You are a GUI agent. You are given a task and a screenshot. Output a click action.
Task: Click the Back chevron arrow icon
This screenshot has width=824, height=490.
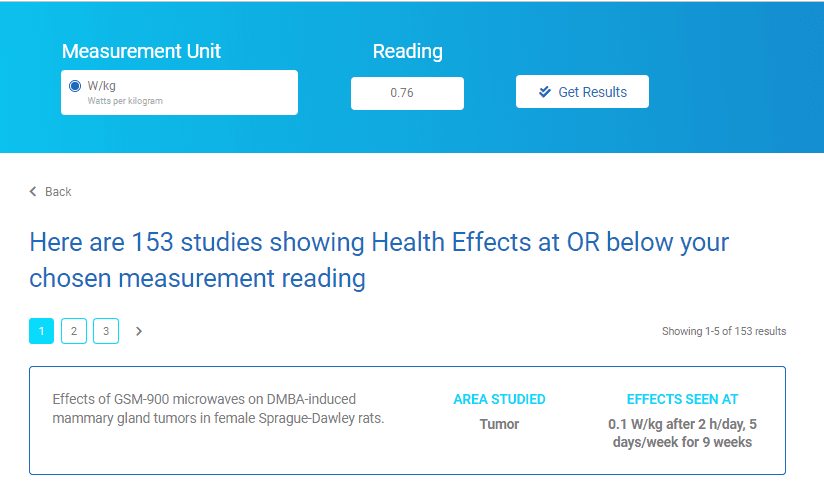point(33,191)
